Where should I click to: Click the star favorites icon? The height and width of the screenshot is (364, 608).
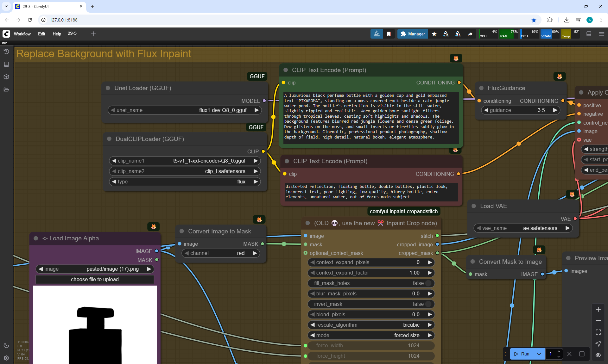point(434,34)
